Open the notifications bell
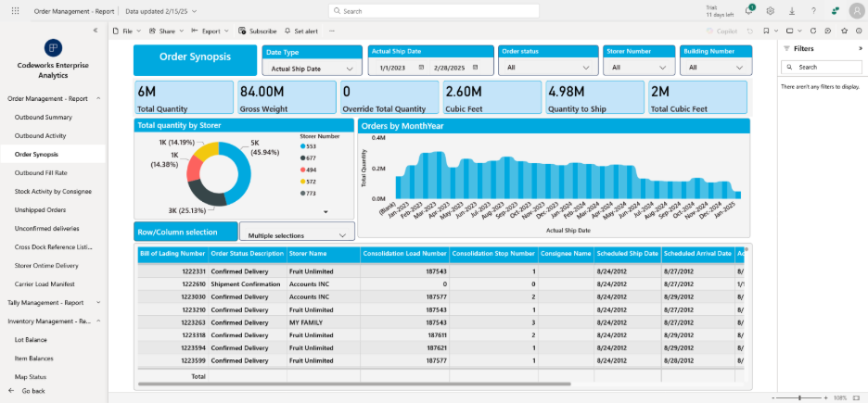868x403 pixels. click(x=749, y=10)
